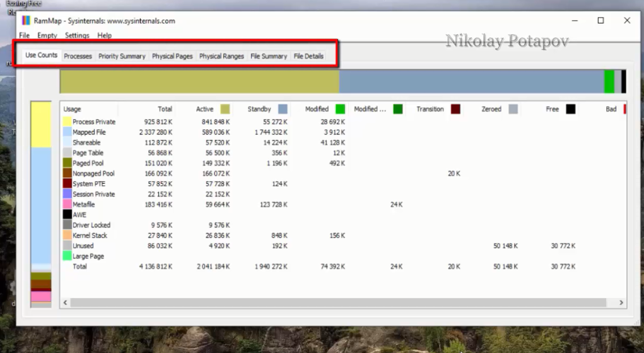
Task: Minimize the RamMap window
Action: click(575, 21)
